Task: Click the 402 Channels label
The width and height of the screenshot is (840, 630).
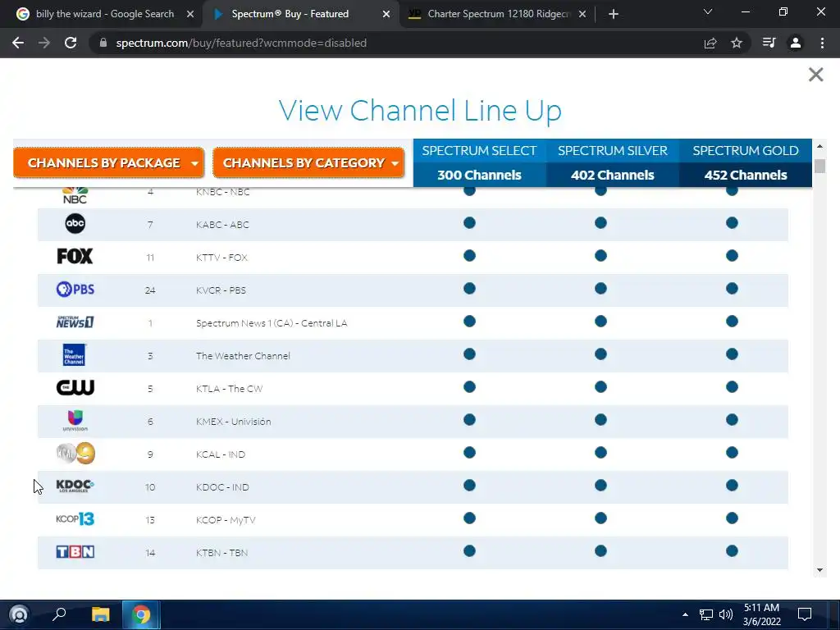Action: tap(613, 176)
